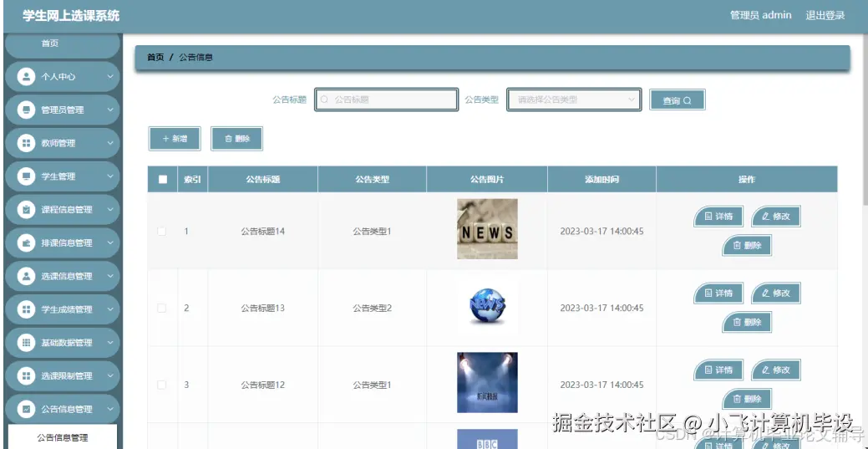868x449 pixels.
Task: Click 删除 for 公告标题12 row
Action: 747,399
